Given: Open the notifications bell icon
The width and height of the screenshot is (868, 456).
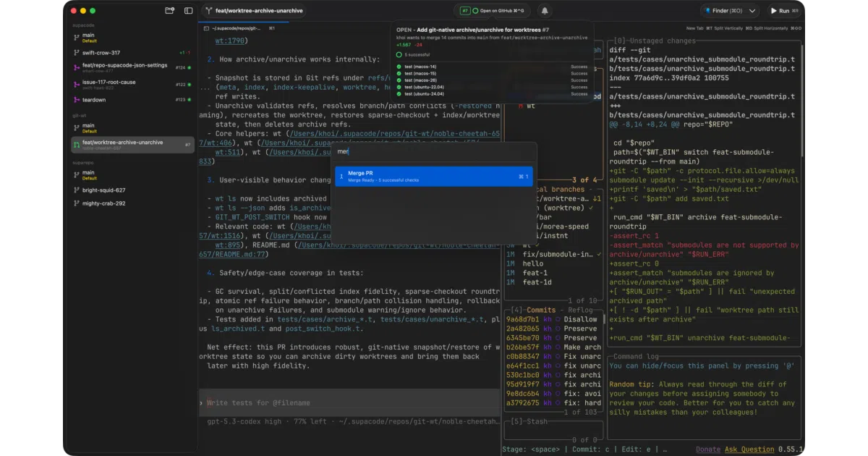Looking at the screenshot, I should 545,11.
